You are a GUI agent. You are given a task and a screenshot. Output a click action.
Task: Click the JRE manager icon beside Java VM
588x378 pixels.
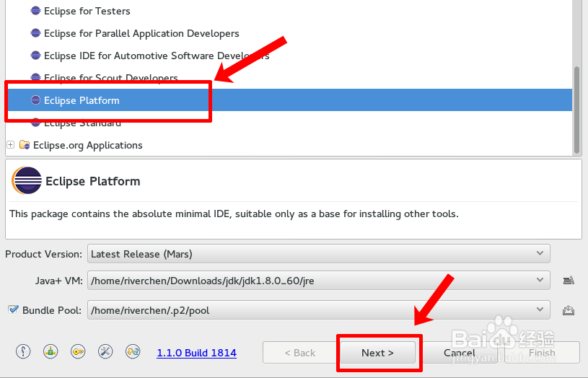[569, 280]
